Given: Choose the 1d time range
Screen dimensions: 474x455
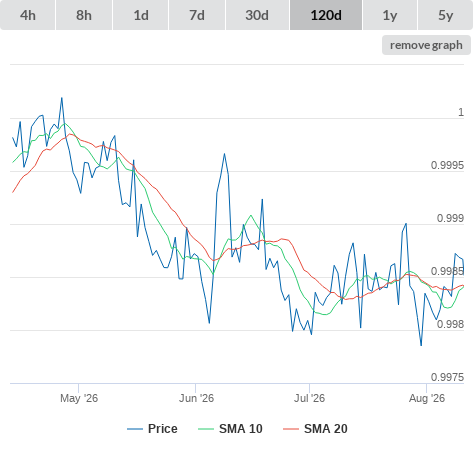Looking at the screenshot, I should (x=141, y=15).
